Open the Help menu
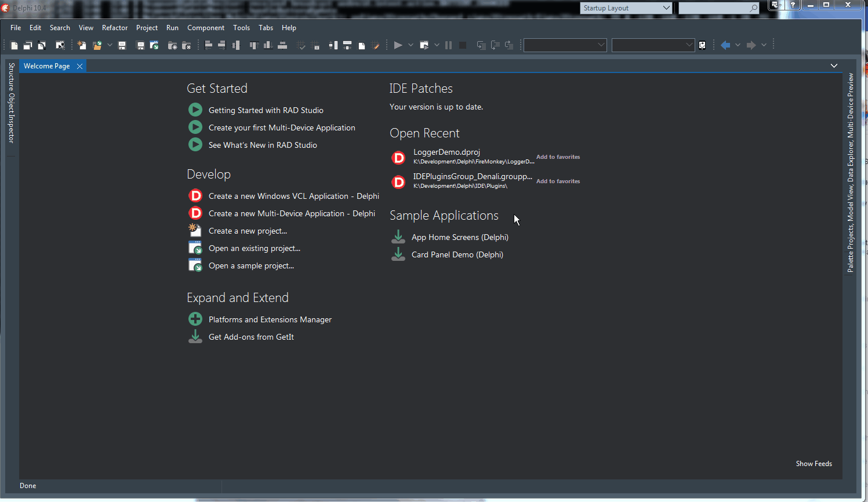 tap(289, 28)
